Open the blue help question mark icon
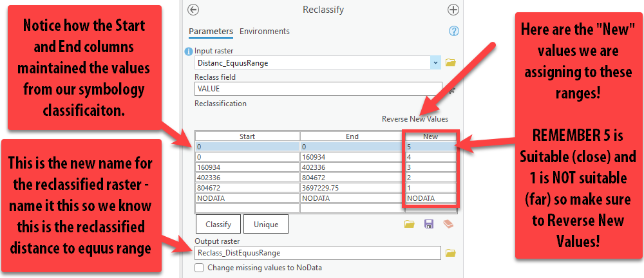 coord(453,31)
